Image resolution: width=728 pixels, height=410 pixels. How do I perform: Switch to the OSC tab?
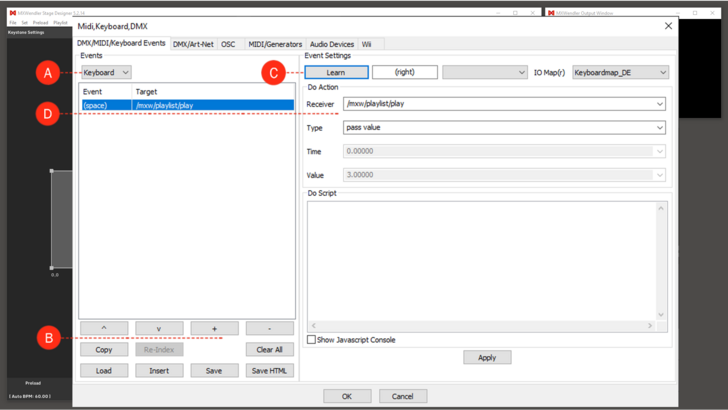[x=228, y=44]
